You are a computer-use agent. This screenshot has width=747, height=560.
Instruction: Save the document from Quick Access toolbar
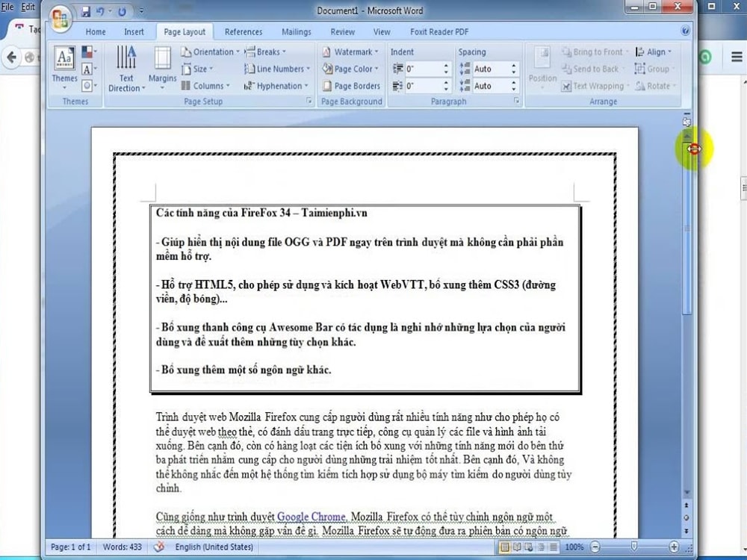86,11
